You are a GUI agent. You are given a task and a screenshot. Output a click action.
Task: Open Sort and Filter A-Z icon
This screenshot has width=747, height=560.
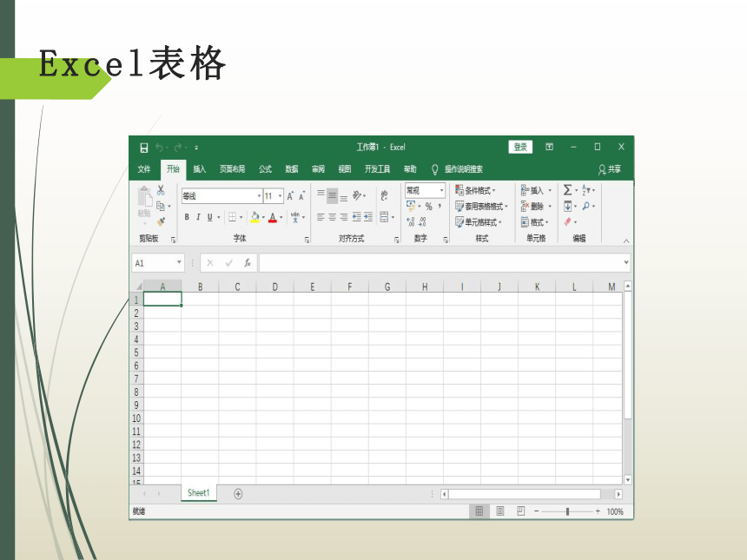tap(586, 190)
